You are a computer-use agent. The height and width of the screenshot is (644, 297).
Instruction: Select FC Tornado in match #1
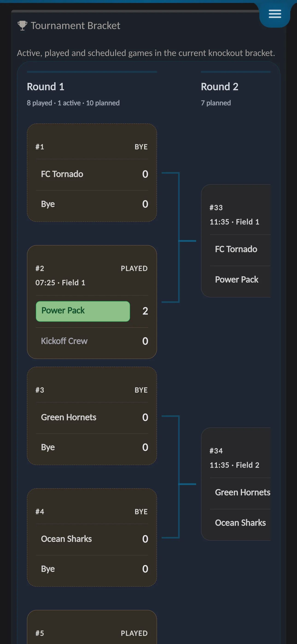point(62,174)
